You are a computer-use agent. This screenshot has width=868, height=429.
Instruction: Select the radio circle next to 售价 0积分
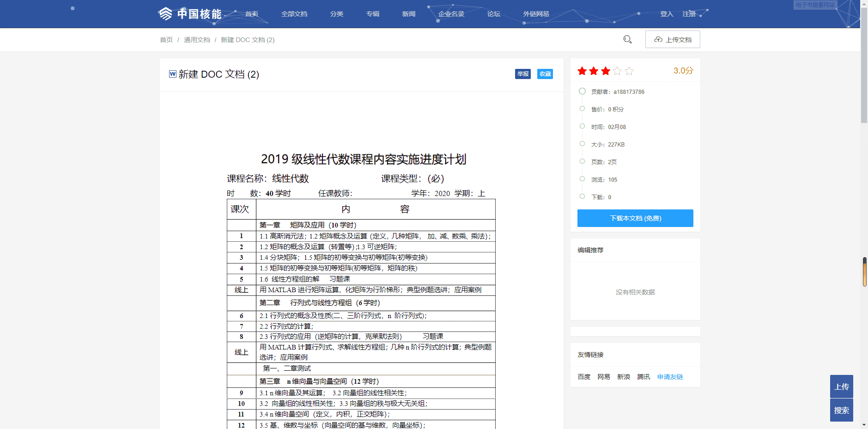(x=582, y=109)
